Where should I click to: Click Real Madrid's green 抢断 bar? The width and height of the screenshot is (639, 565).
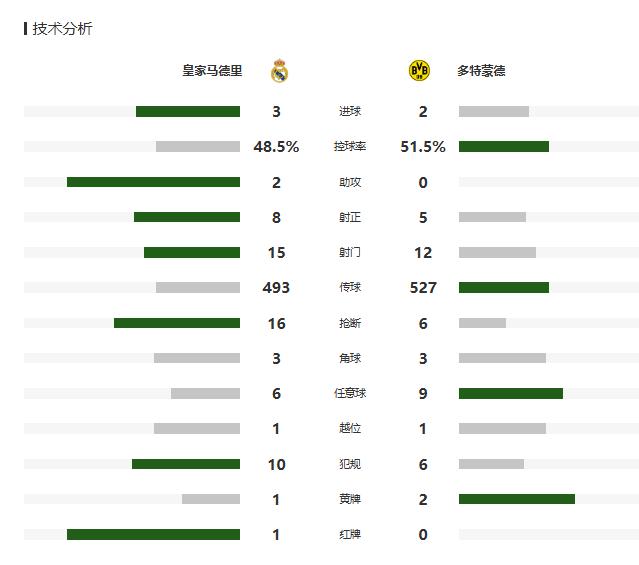177,323
